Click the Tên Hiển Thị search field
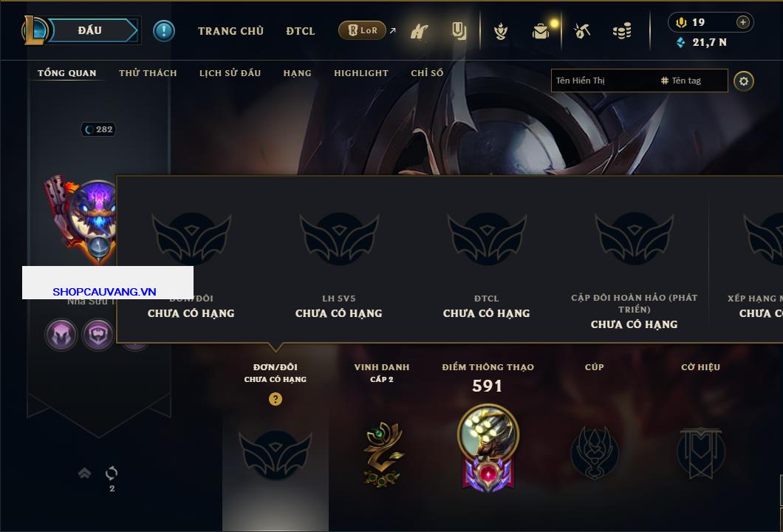 (x=604, y=81)
